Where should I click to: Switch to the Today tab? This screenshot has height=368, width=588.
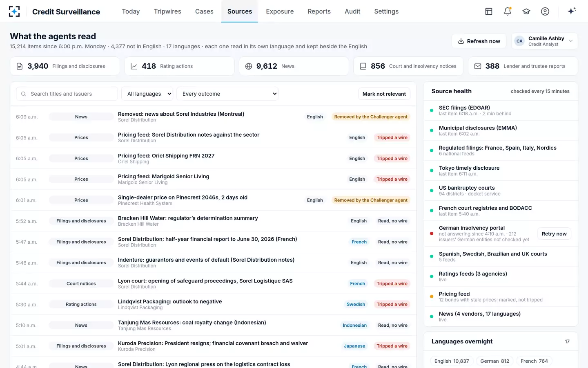tap(131, 11)
